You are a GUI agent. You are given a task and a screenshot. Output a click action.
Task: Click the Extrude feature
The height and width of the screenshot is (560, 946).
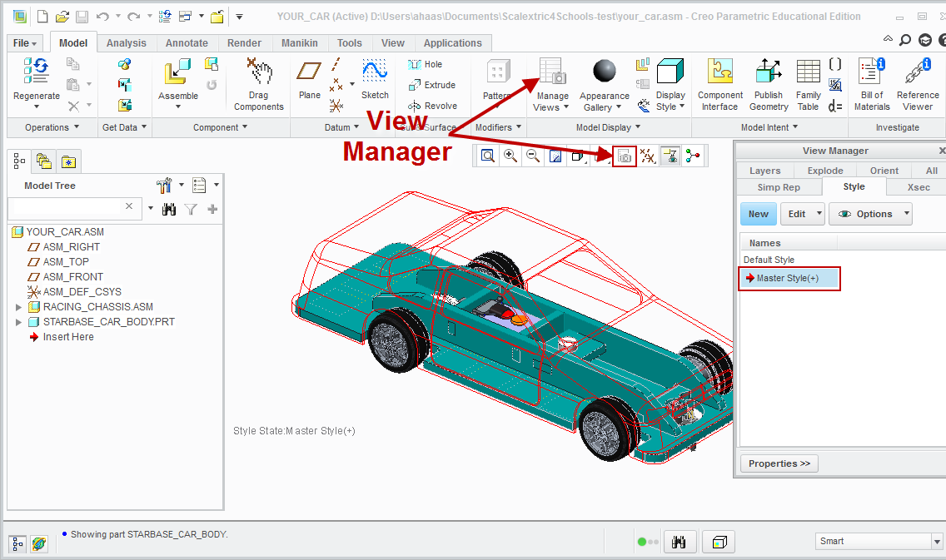(432, 85)
